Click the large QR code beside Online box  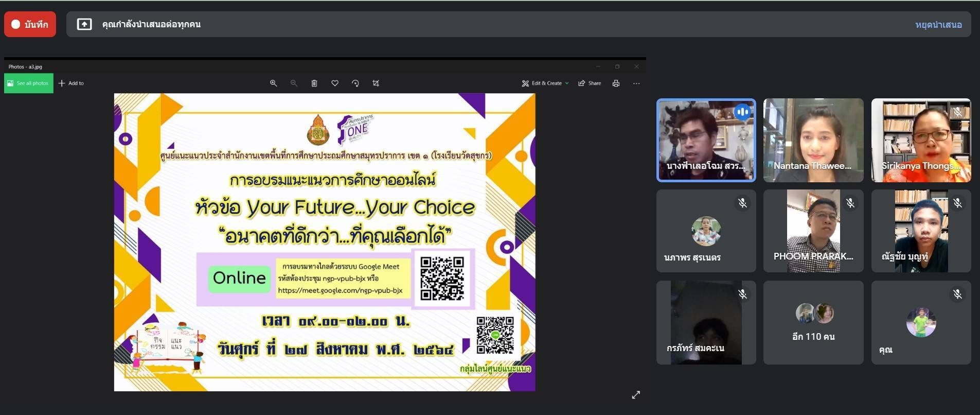pyautogui.click(x=442, y=278)
